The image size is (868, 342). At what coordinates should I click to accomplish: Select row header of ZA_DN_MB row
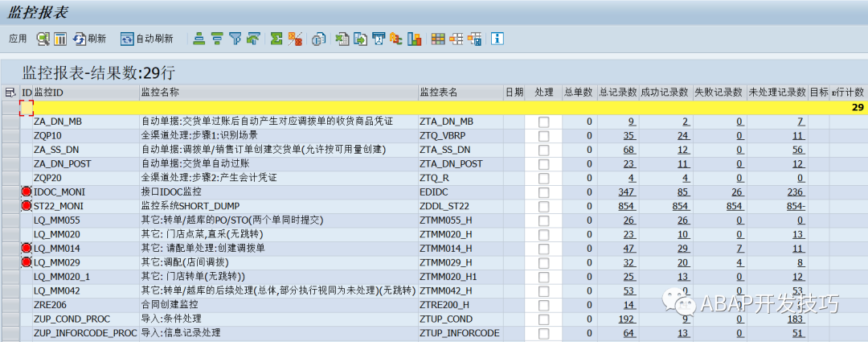(x=10, y=122)
